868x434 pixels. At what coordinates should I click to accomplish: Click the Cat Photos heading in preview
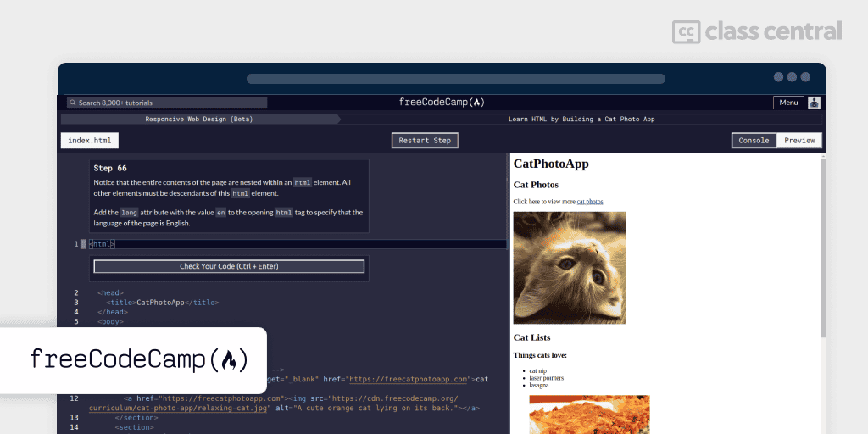536,185
